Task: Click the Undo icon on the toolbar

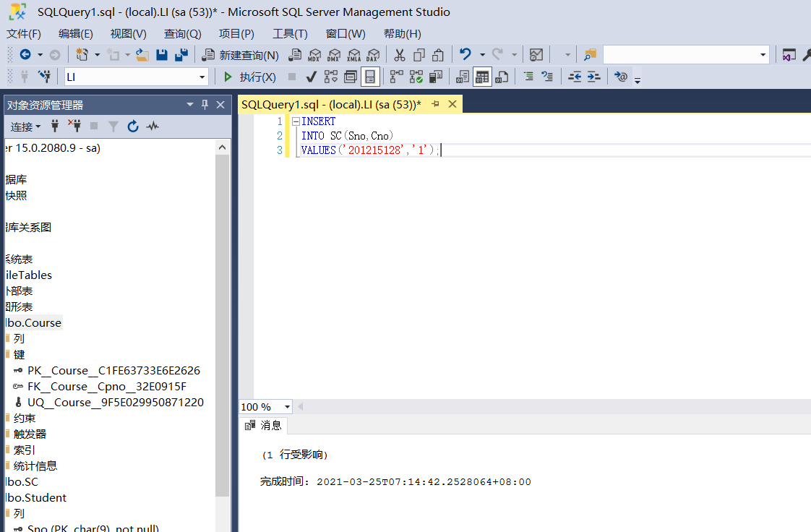Action: click(x=464, y=55)
